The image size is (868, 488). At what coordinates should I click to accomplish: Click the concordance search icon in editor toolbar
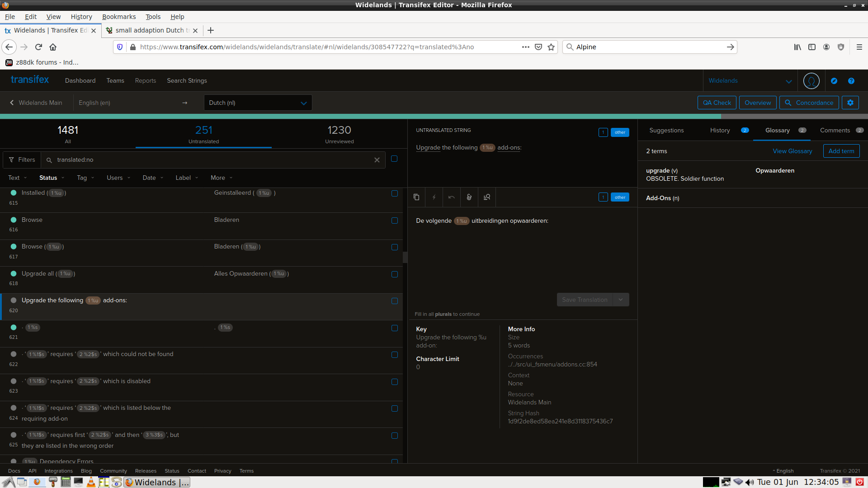pyautogui.click(x=486, y=197)
